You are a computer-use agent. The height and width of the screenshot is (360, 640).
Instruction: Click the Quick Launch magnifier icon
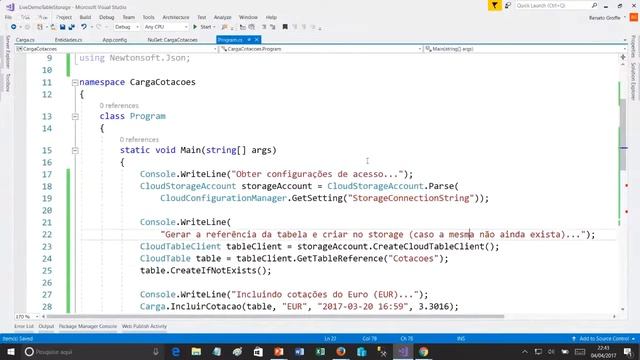594,5
